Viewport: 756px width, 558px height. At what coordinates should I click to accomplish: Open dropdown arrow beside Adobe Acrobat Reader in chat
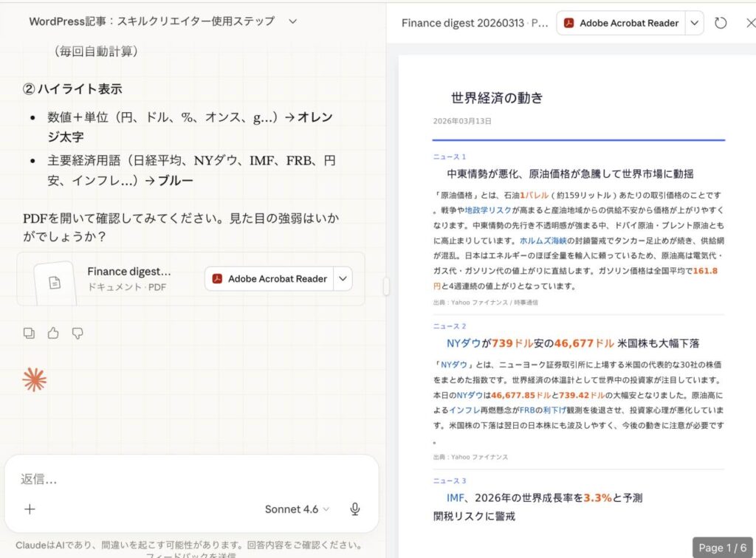click(x=343, y=279)
